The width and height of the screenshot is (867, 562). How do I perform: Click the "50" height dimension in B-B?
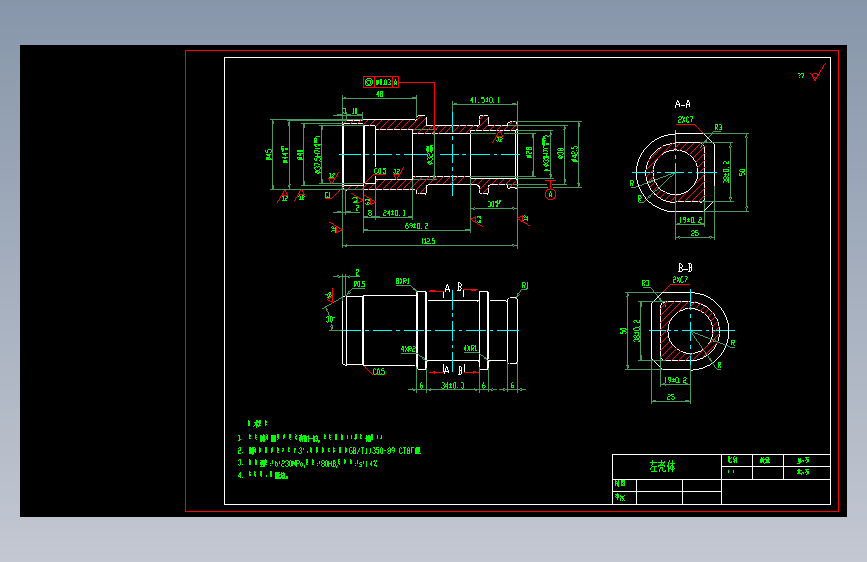(x=624, y=331)
